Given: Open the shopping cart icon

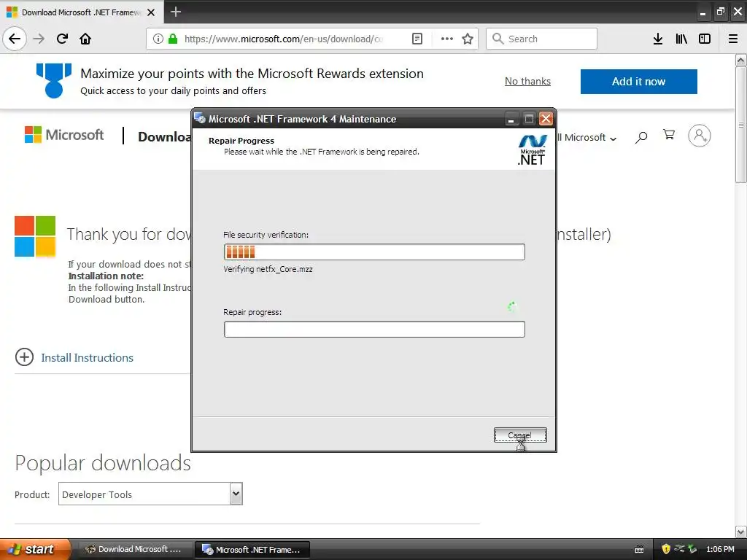Looking at the screenshot, I should 669,135.
